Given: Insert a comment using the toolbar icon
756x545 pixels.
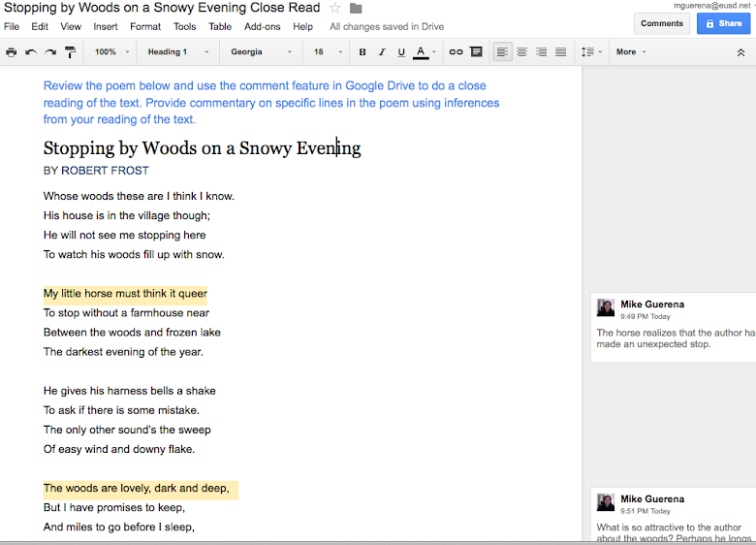Looking at the screenshot, I should pyautogui.click(x=476, y=52).
